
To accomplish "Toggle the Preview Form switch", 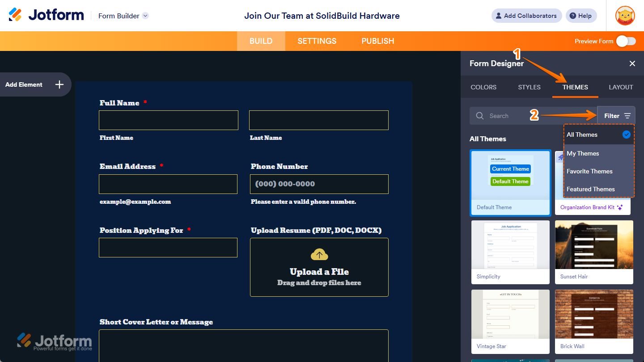I will click(626, 41).
